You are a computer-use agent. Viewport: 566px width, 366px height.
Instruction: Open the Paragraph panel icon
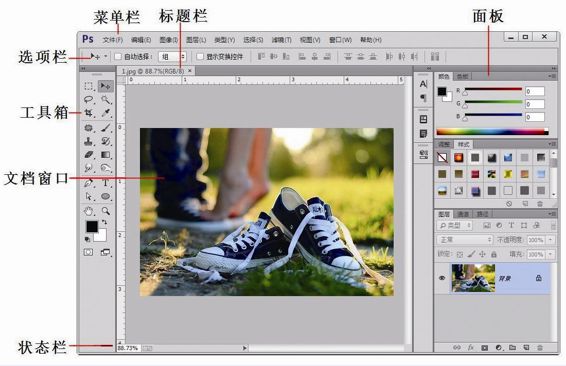click(423, 98)
